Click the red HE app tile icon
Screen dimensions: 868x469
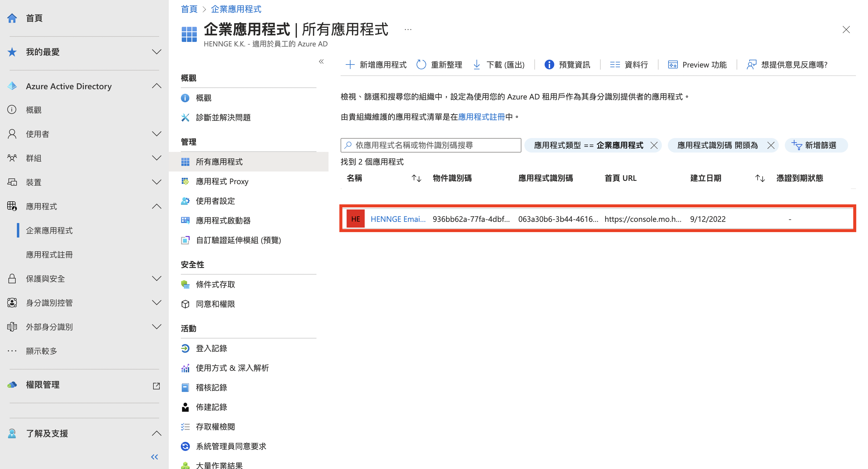pyautogui.click(x=355, y=219)
